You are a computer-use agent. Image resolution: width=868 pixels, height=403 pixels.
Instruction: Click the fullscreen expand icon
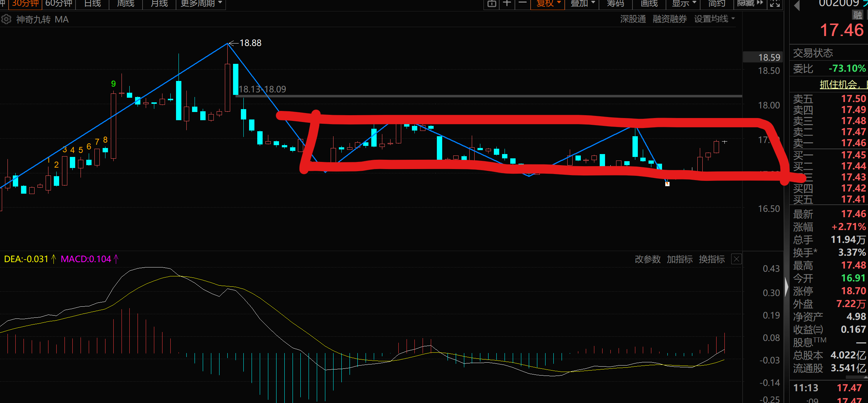[x=775, y=4]
